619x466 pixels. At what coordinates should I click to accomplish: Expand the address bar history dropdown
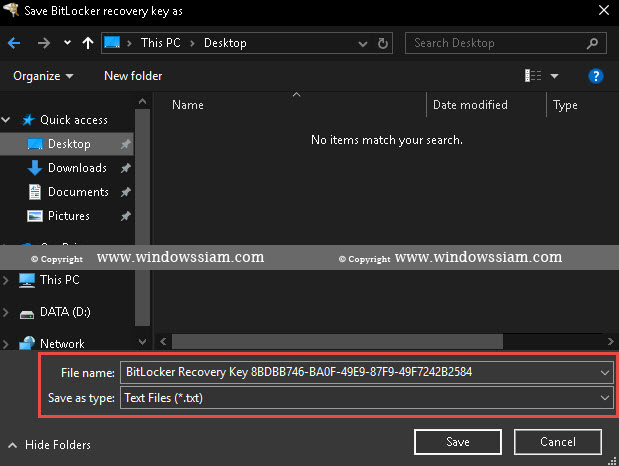tap(362, 43)
